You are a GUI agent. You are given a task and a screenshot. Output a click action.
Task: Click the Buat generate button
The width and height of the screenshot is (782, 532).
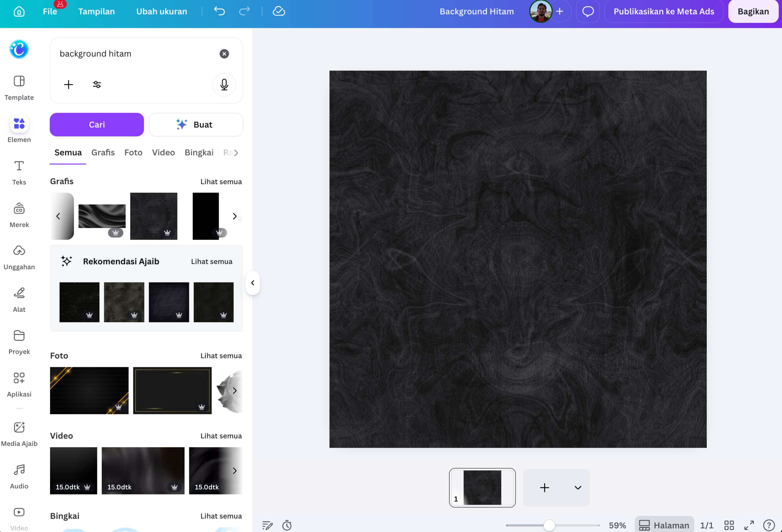click(196, 125)
